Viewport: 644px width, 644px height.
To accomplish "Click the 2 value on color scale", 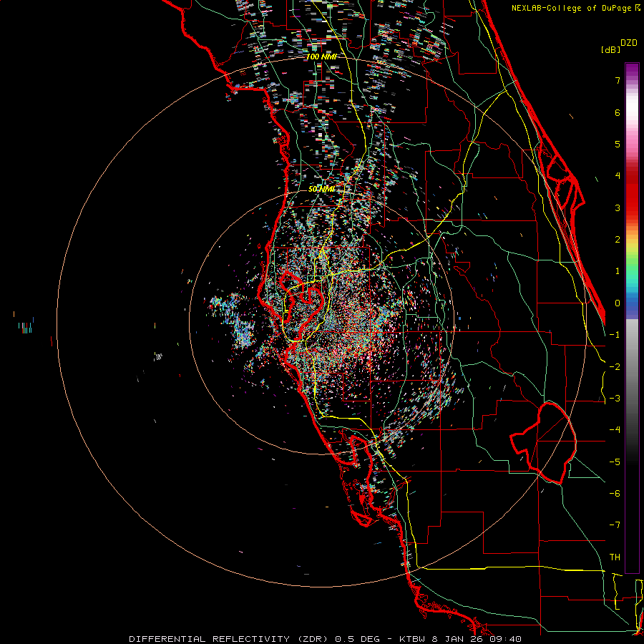I will pos(618,240).
